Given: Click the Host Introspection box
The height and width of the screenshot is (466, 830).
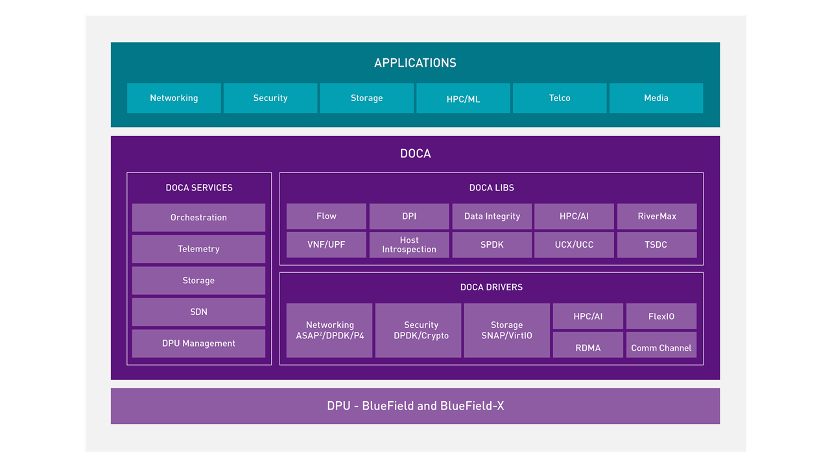Looking at the screenshot, I should point(409,245).
